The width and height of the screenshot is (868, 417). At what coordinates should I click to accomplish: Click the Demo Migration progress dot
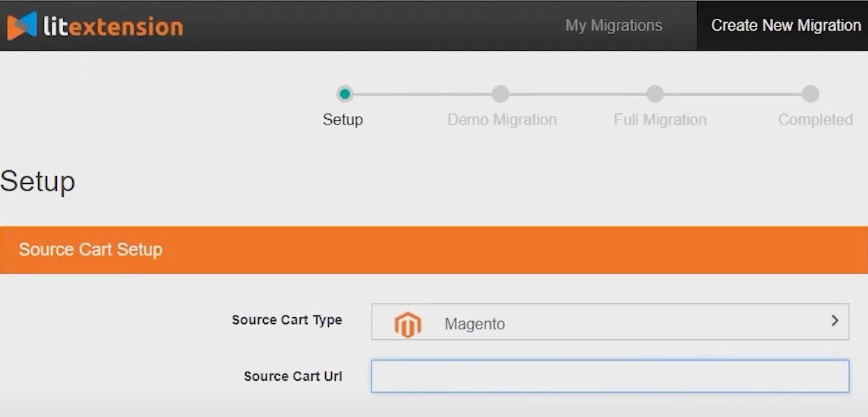pos(501,94)
